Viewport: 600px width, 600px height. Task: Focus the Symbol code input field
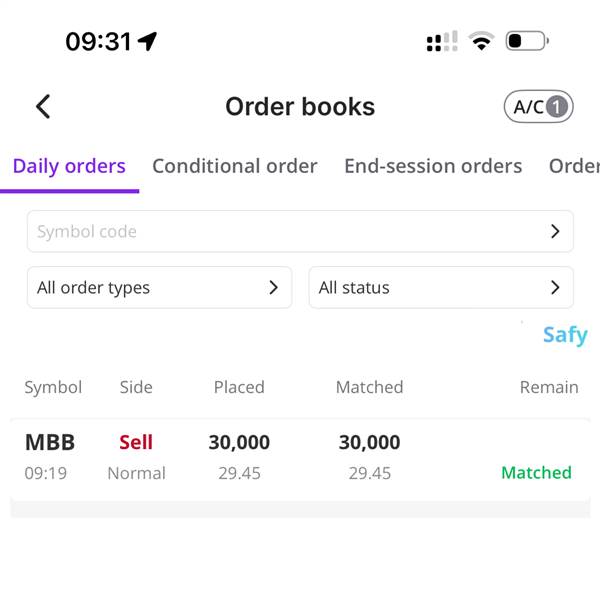[x=300, y=231]
